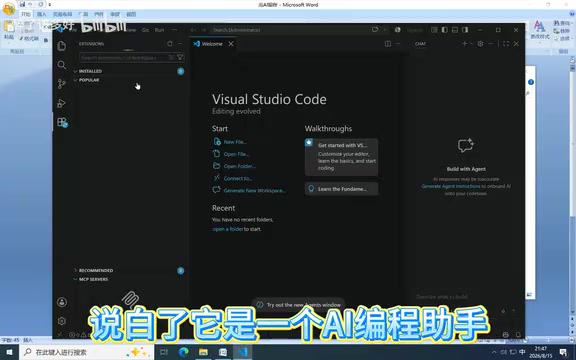Maximize the Chat panel
Viewport: 576px width, 360px height.
point(506,44)
